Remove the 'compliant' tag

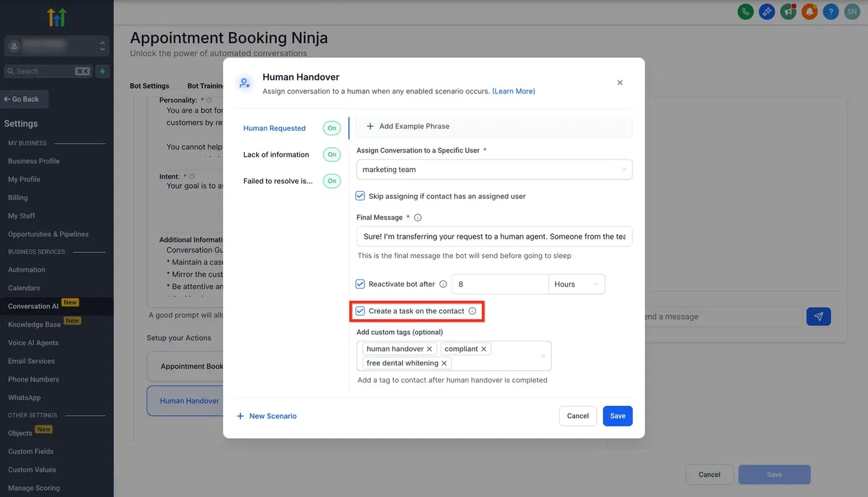click(x=484, y=349)
